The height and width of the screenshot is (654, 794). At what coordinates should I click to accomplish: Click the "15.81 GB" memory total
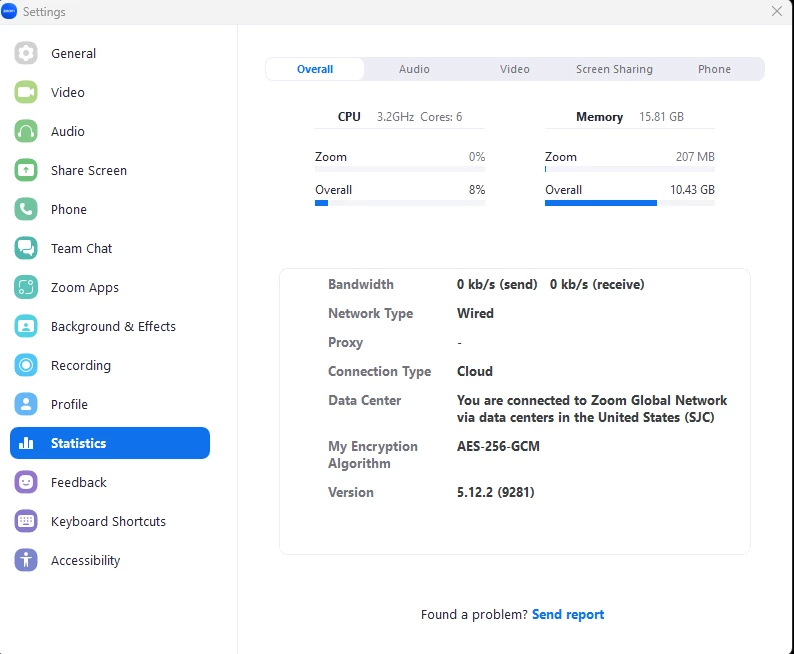[661, 117]
